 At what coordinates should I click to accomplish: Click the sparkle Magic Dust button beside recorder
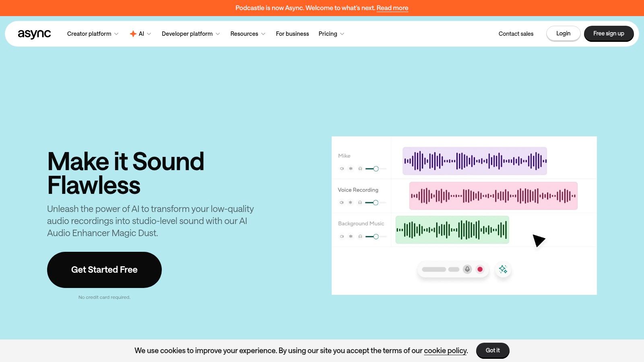503,269
